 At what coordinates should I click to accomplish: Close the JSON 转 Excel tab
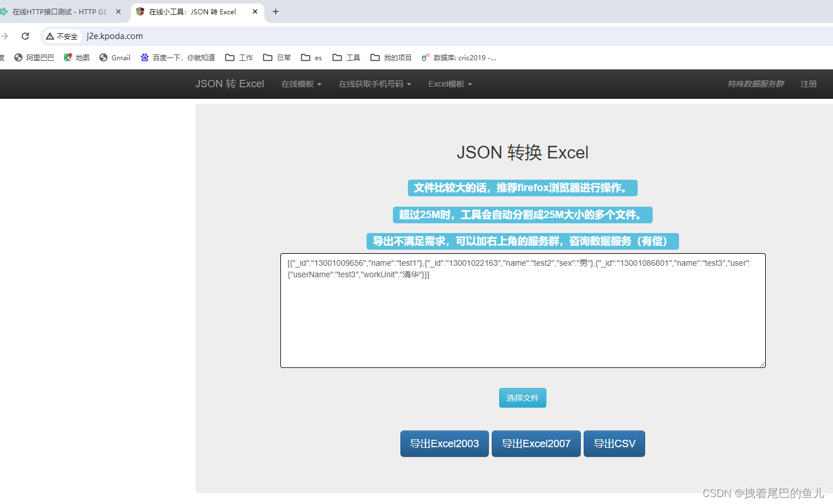click(x=255, y=11)
